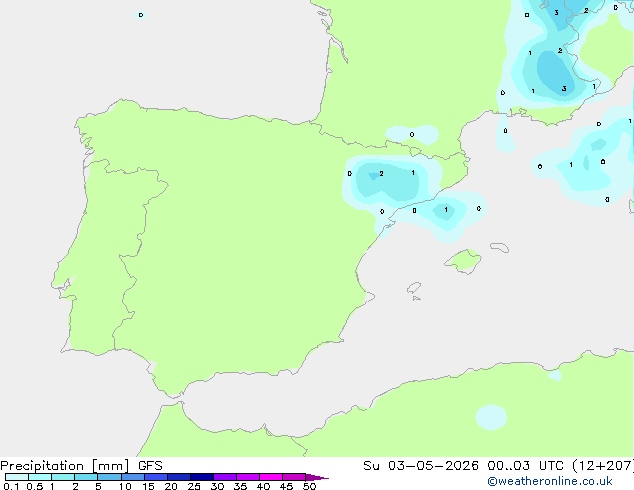Select the 35–40 mm violet legend swatch

point(248,477)
